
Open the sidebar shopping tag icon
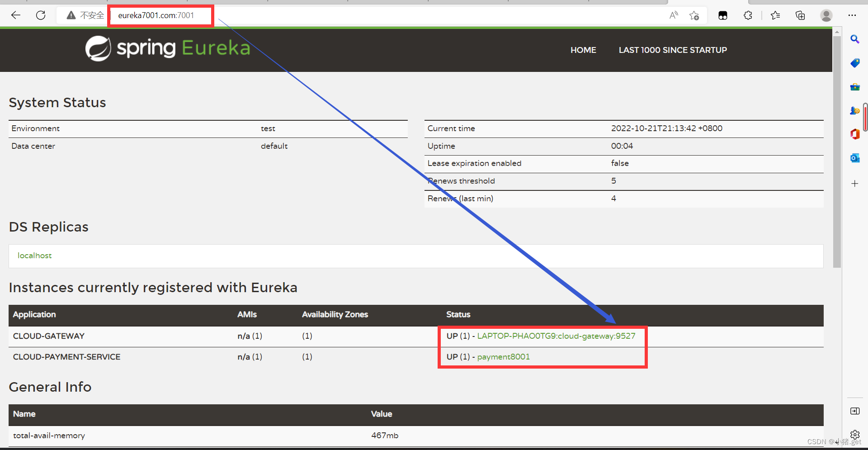pos(855,63)
